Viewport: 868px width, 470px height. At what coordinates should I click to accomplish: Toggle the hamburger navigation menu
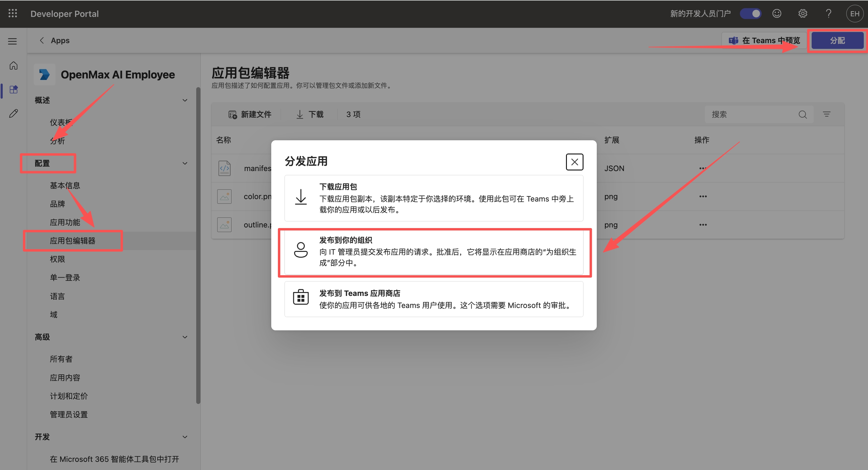pos(12,41)
